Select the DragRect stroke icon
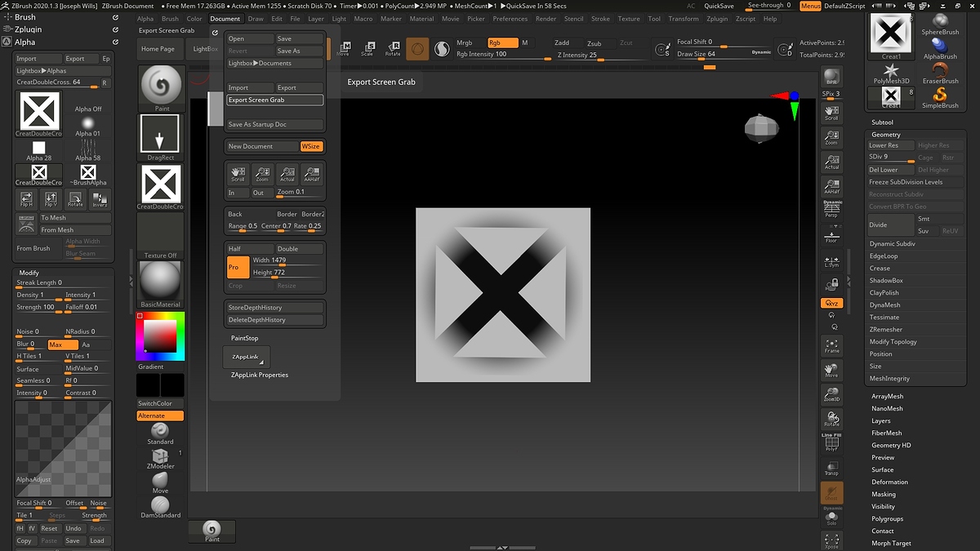The image size is (980, 551). 160,137
